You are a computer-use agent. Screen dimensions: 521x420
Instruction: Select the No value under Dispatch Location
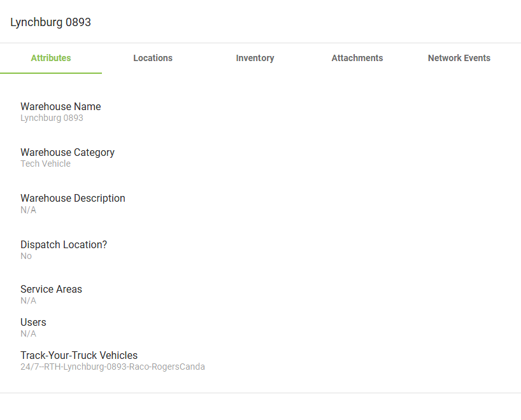coord(26,256)
